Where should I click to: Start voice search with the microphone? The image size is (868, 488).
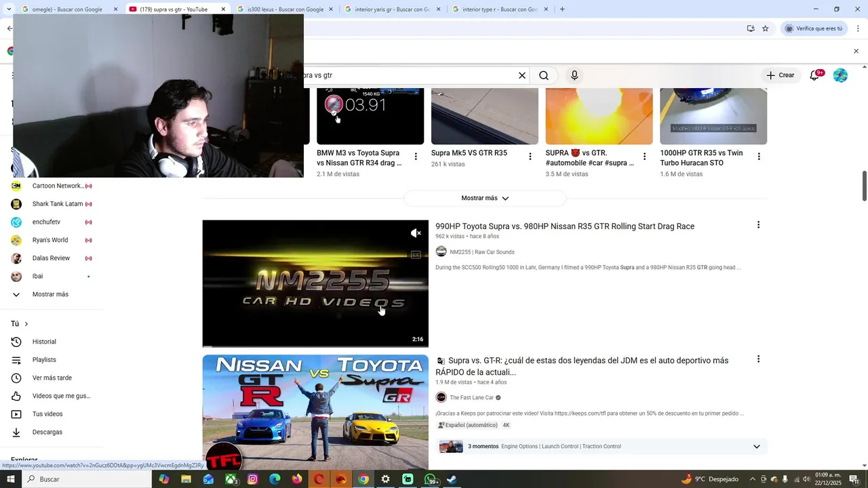coord(574,75)
